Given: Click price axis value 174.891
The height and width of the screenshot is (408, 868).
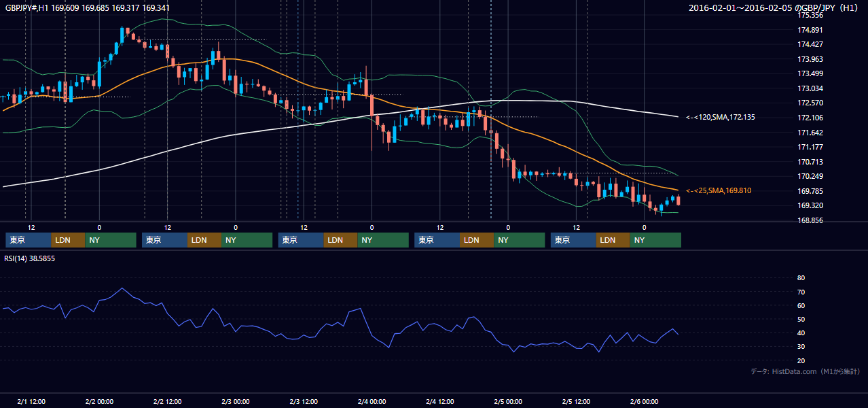Looking at the screenshot, I should (810, 30).
